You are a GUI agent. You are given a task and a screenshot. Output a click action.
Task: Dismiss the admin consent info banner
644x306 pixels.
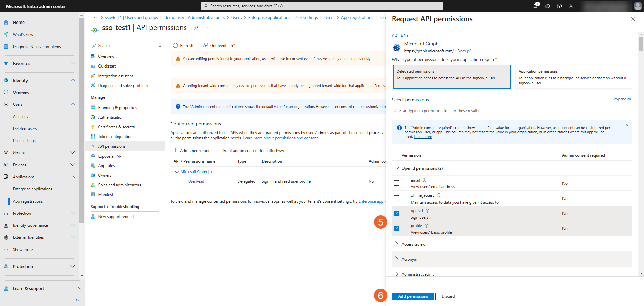click(627, 125)
